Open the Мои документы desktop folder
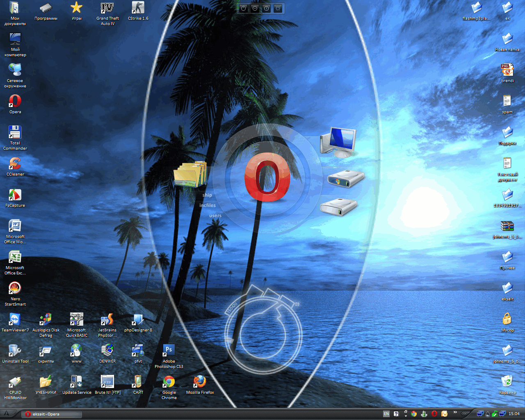 click(x=15, y=13)
